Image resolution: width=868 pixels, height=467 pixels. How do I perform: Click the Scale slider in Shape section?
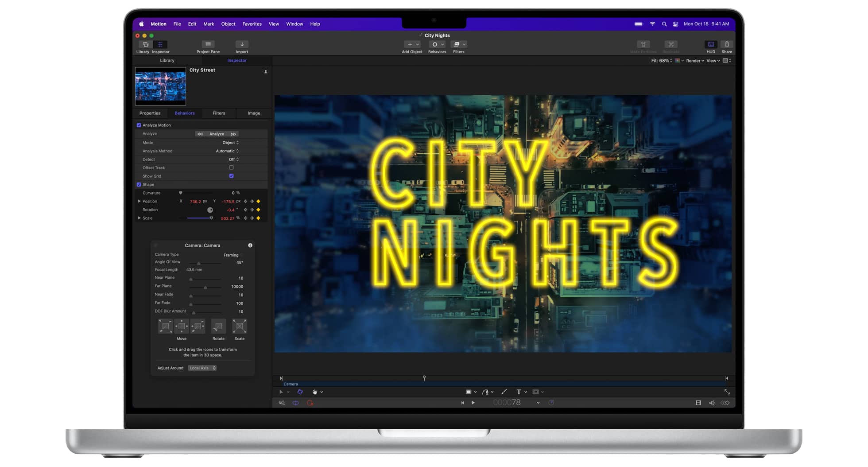point(196,218)
